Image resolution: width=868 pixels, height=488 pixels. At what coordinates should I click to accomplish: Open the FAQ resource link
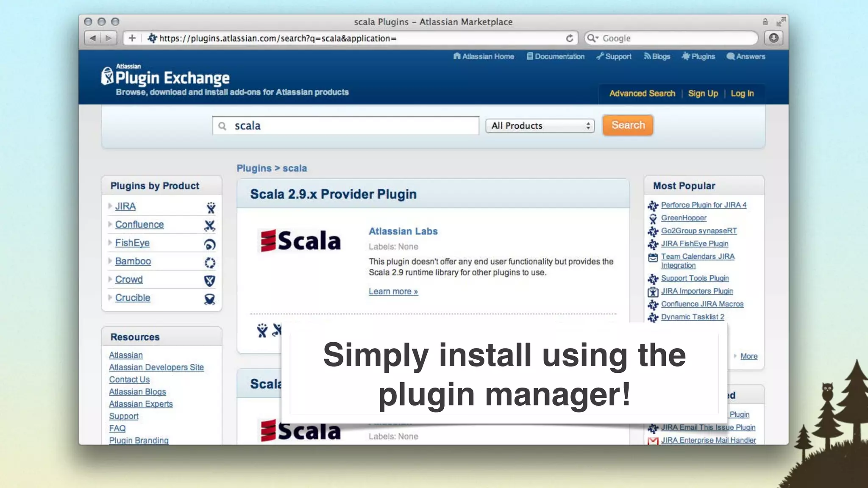pos(117,428)
